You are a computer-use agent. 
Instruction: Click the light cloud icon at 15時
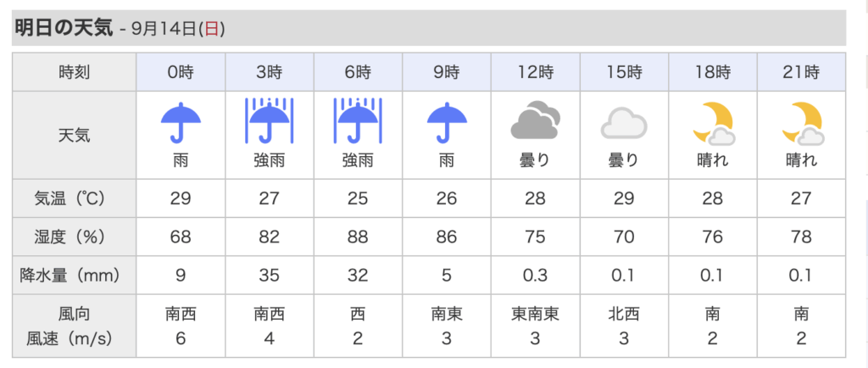click(624, 123)
